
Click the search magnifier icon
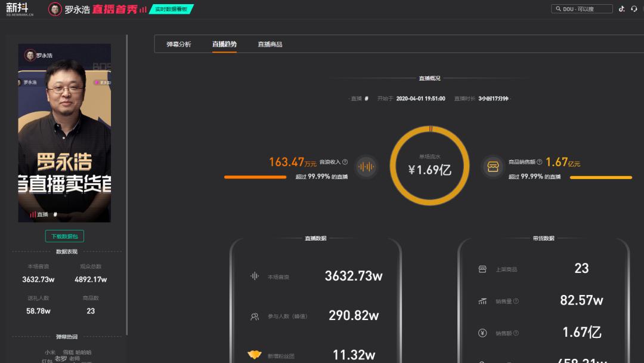pos(558,8)
